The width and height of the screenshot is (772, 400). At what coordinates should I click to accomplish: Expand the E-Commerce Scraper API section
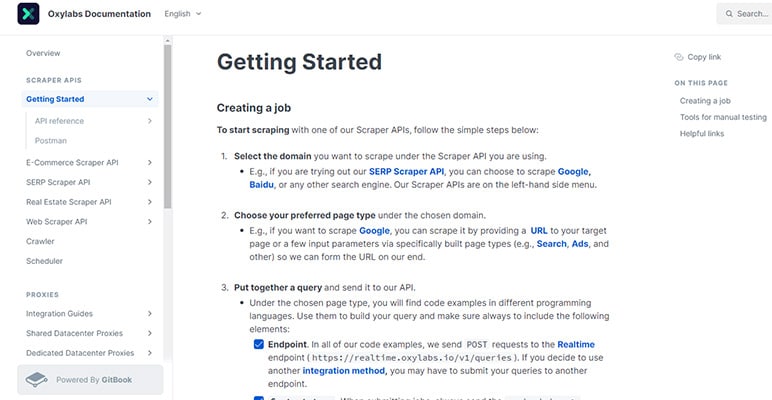click(149, 162)
